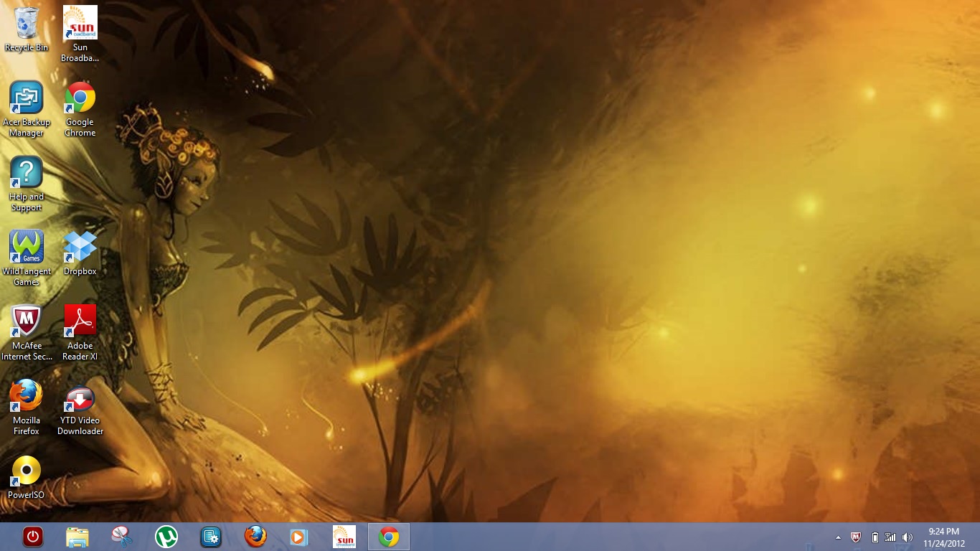
Task: Select WildTangent Games desktop icon
Action: tap(27, 258)
